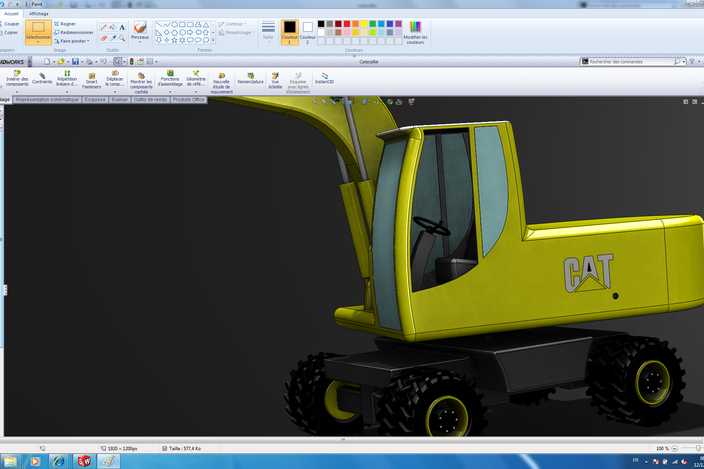The image size is (704, 469).
Task: Click the Vue éclatée tool
Action: coord(275,81)
